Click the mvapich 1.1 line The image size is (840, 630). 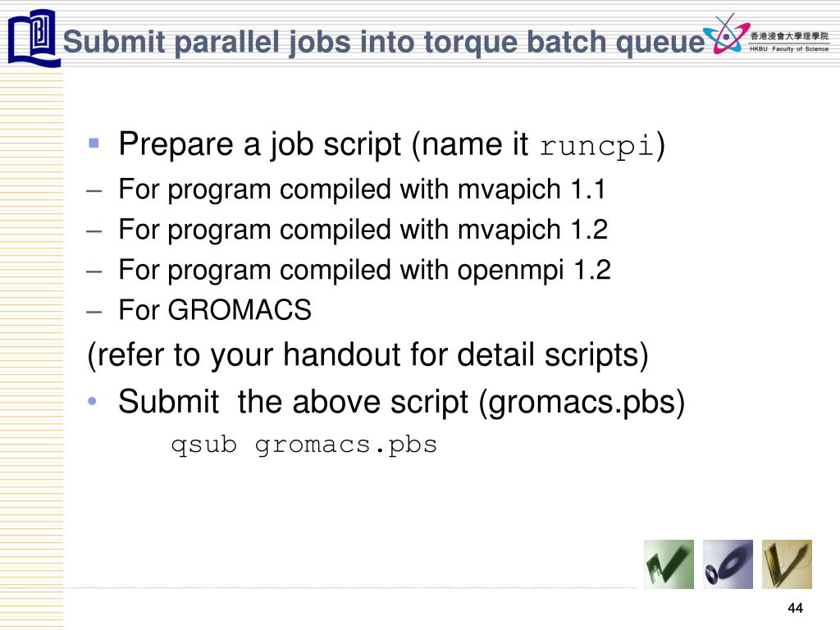(362, 189)
